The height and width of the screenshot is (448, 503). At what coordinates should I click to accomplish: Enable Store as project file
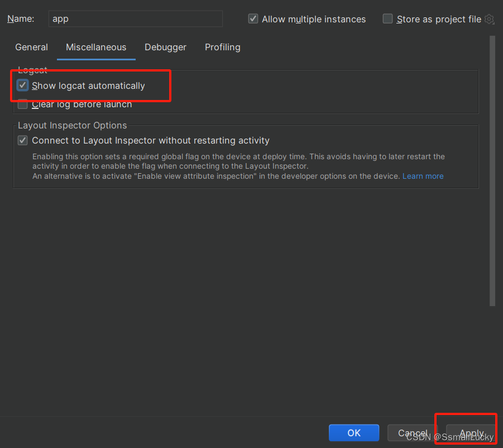(x=387, y=18)
